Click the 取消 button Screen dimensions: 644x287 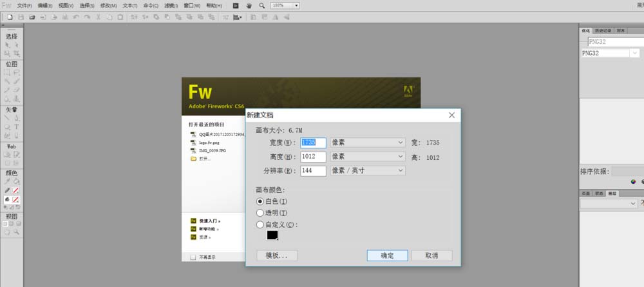(431, 255)
